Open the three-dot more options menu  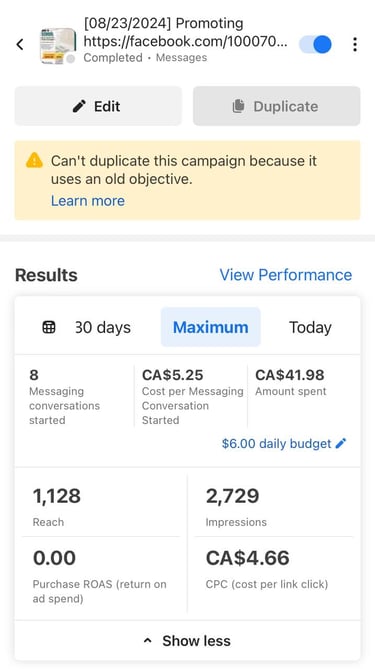(355, 44)
